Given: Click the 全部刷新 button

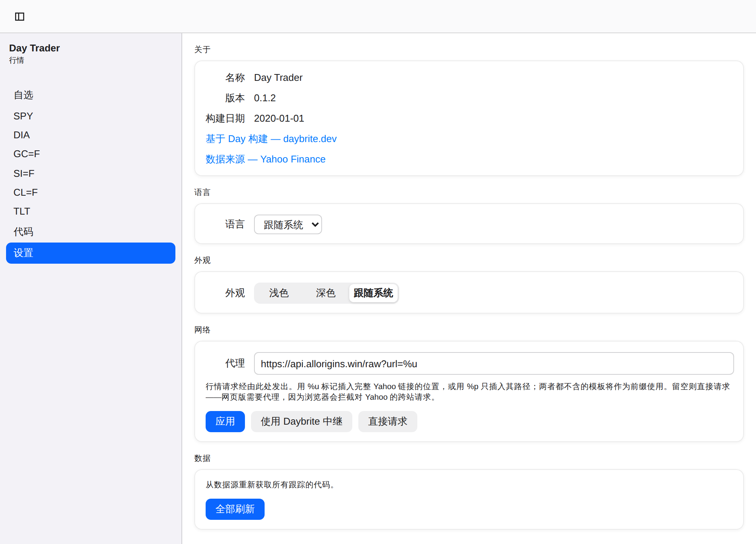Looking at the screenshot, I should (x=235, y=509).
